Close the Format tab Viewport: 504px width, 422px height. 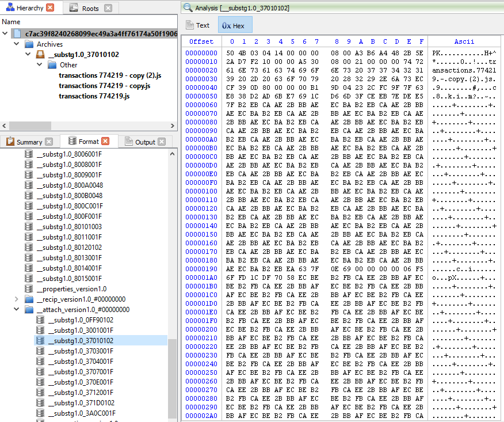(105, 141)
